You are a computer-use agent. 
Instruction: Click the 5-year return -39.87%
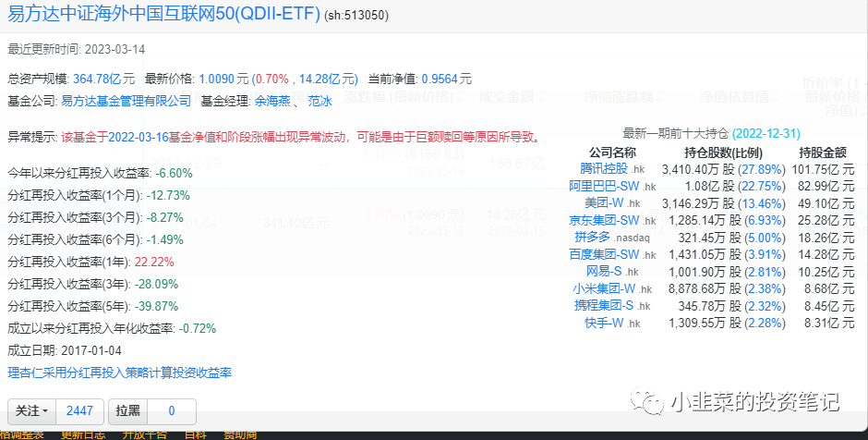[156, 307]
